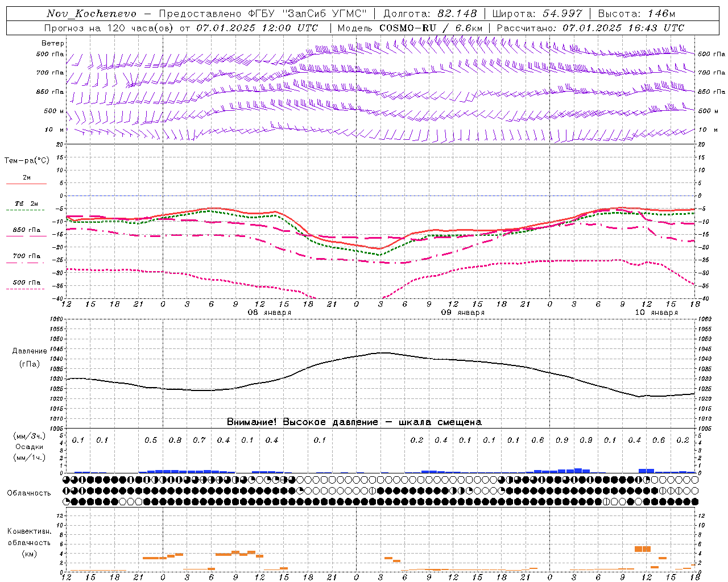728x582 pixels.
Task: Click the "10 января" date label
Action: 656,313
